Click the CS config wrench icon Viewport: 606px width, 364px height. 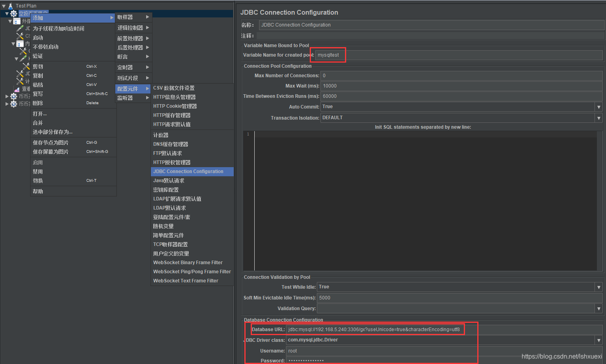[x=20, y=36]
